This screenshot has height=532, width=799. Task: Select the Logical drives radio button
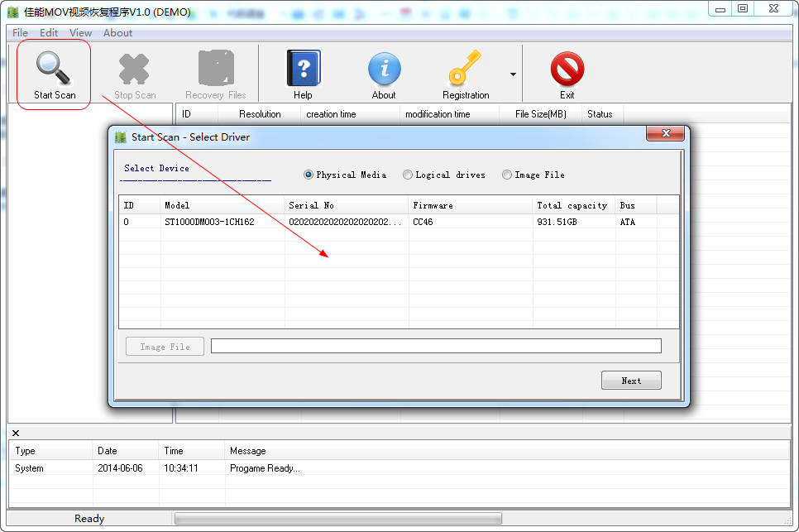point(408,175)
